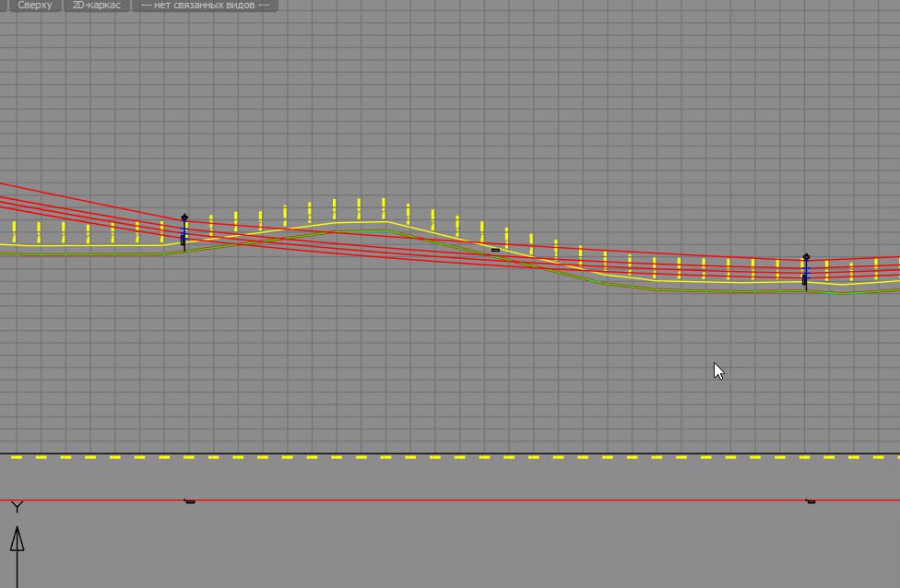Screen dimensions: 900x588
Task: Open the Сверху view orientation menu
Action: click(x=35, y=6)
